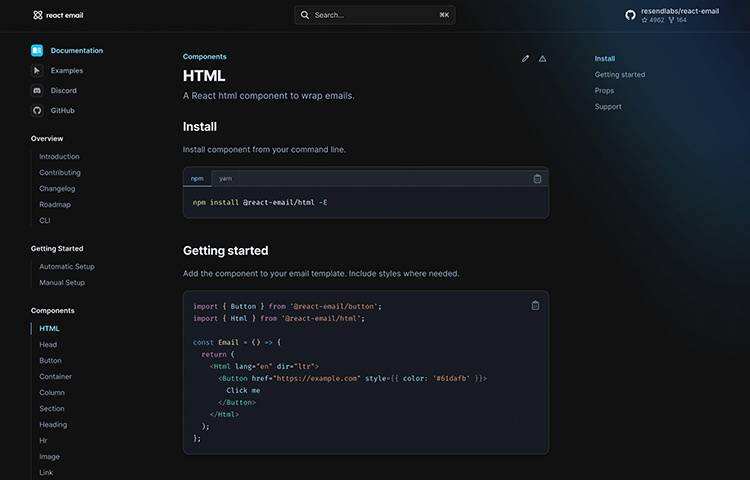Click the react email logo
This screenshot has width=750, height=480.
(x=58, y=15)
